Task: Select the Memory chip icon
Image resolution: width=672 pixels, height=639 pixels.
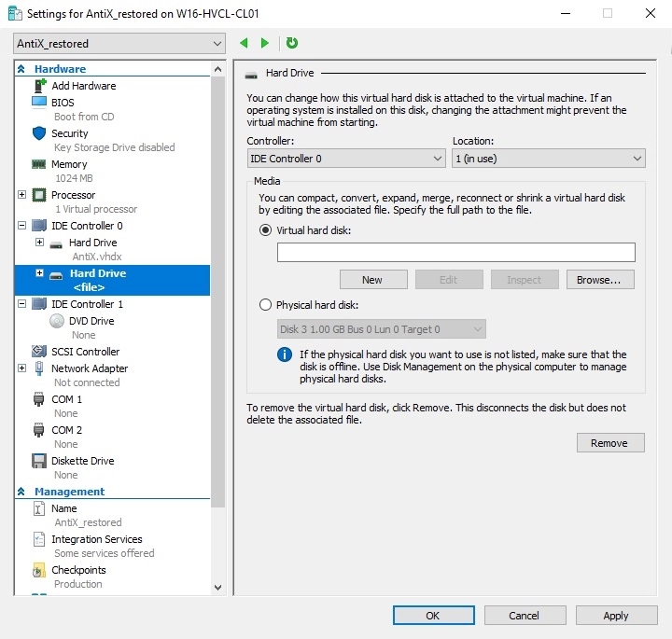Action: (39, 164)
